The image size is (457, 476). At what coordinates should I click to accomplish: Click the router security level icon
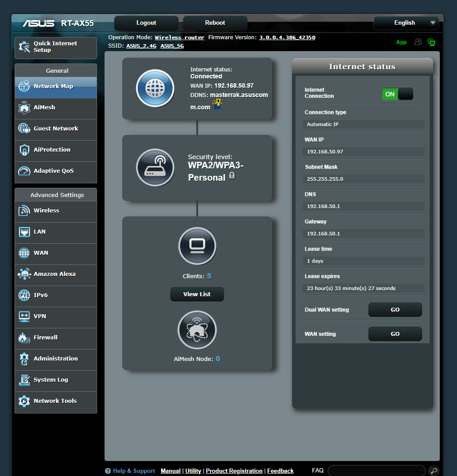click(x=155, y=167)
